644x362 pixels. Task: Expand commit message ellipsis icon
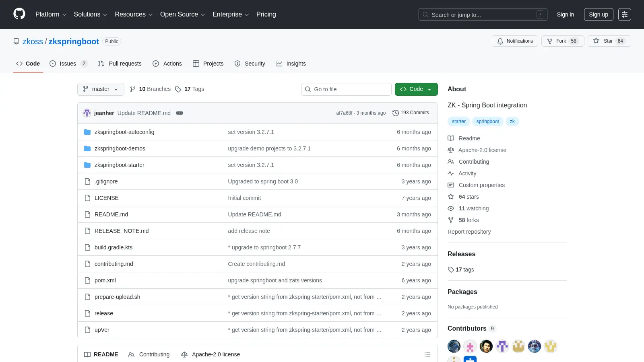pyautogui.click(x=180, y=113)
